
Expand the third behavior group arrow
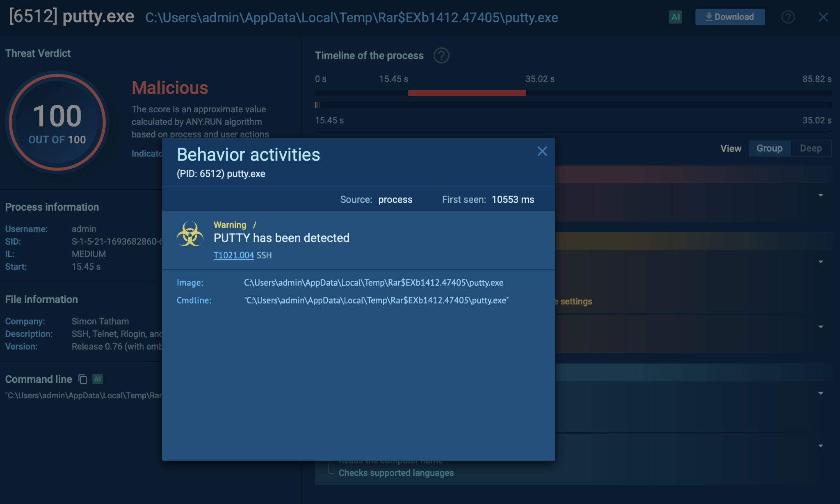[821, 327]
